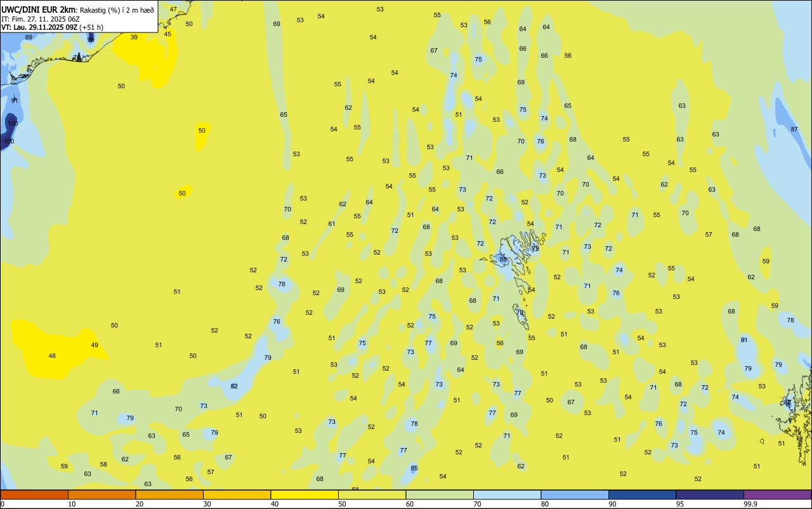This screenshot has height=509, width=812.
Task: Click the dark blue 90–95 legend swatch
Action: coord(642,494)
